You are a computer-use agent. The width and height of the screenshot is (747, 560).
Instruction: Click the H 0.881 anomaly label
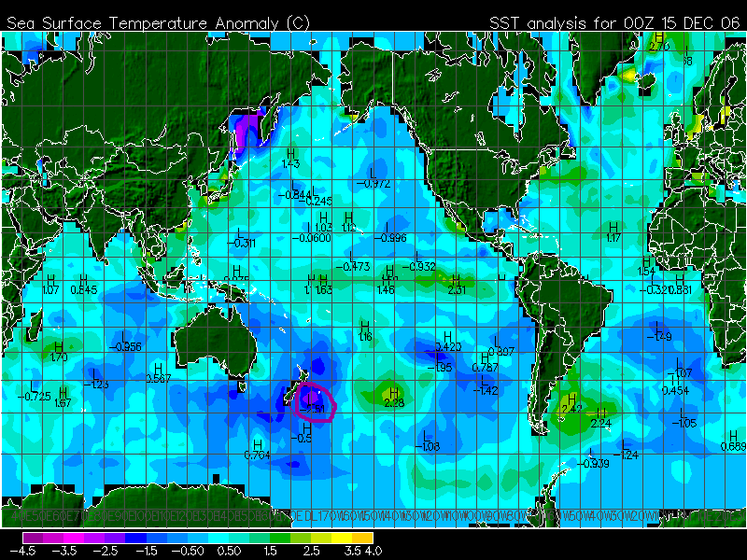point(681,285)
